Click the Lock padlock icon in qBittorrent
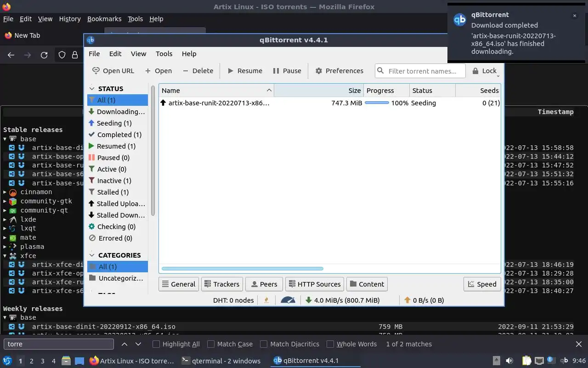Viewport: 588px width, 368px height. 475,71
